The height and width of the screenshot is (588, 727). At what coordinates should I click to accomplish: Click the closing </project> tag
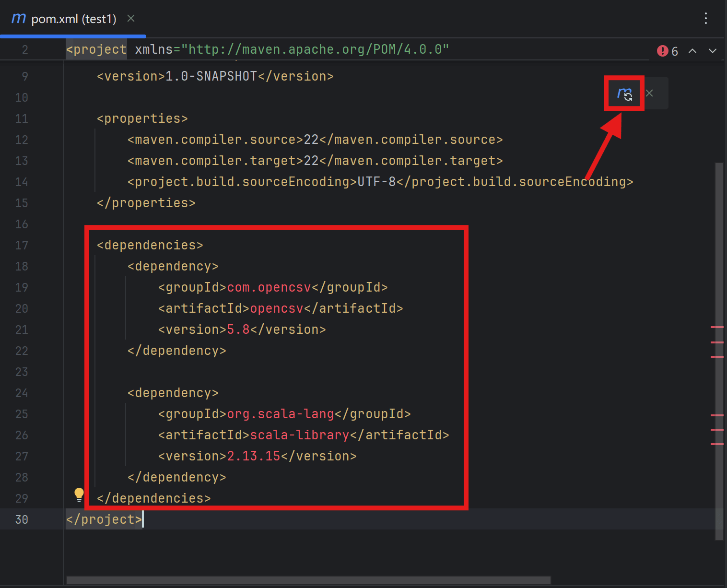[104, 519]
